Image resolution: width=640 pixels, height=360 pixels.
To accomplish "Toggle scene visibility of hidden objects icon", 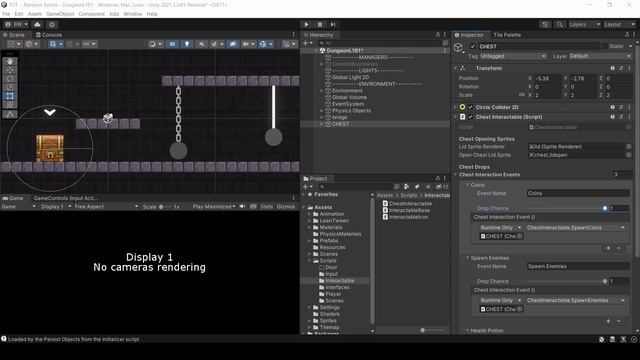I will pyautogui.click(x=233, y=44).
